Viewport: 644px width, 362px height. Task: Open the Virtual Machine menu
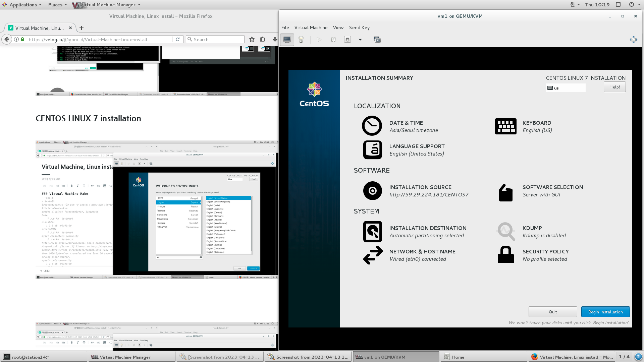click(x=311, y=27)
